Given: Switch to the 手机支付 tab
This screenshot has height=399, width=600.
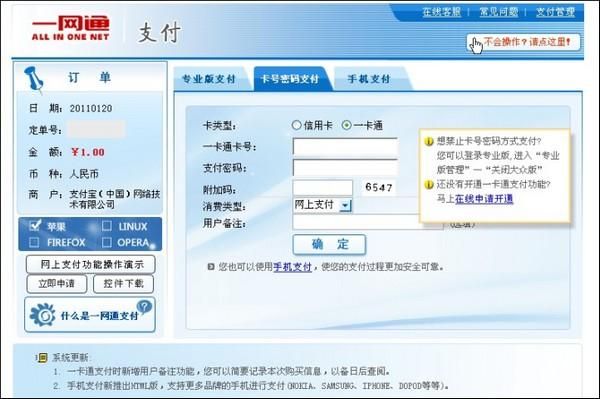Looking at the screenshot, I should [369, 79].
